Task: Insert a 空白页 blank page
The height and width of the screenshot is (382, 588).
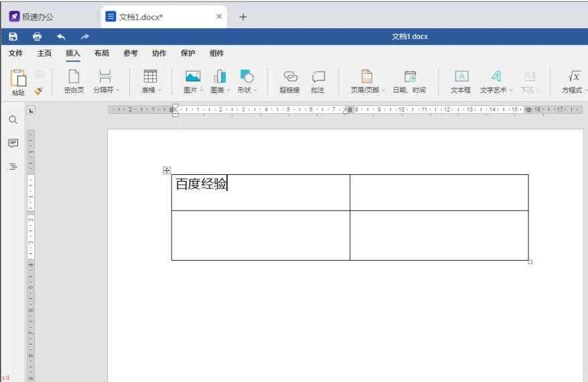Action: pyautogui.click(x=74, y=81)
